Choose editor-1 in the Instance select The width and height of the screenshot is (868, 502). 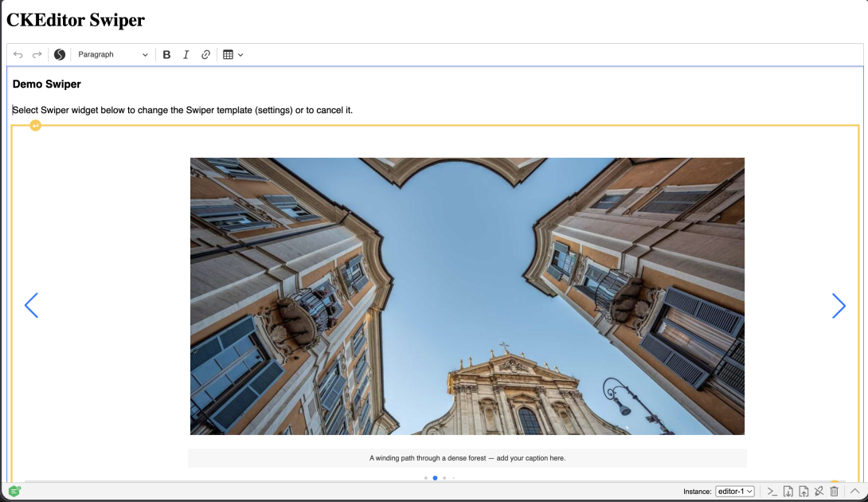[x=734, y=492]
